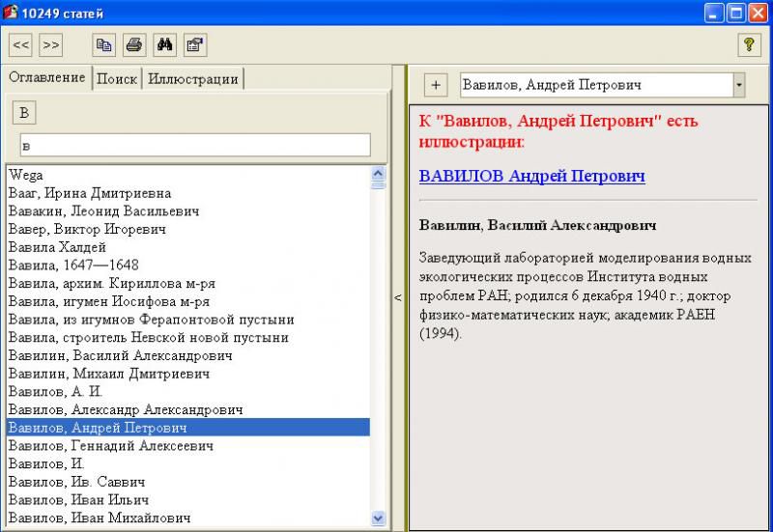Open search with the binoculars icon
This screenshot has height=532, width=773.
coord(164,44)
